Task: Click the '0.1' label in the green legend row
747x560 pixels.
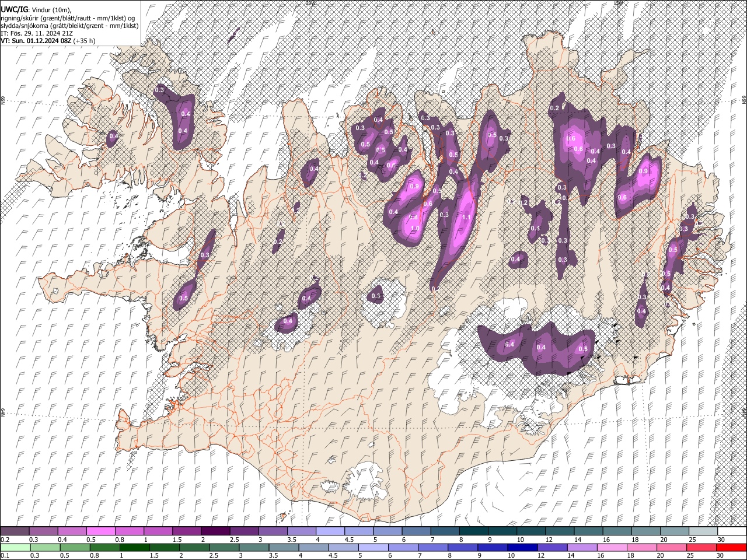Action: coord(5,556)
